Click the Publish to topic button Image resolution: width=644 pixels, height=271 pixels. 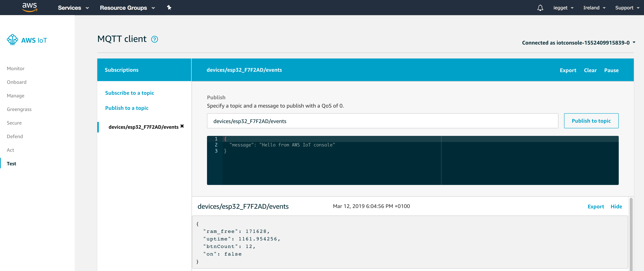pyautogui.click(x=591, y=121)
